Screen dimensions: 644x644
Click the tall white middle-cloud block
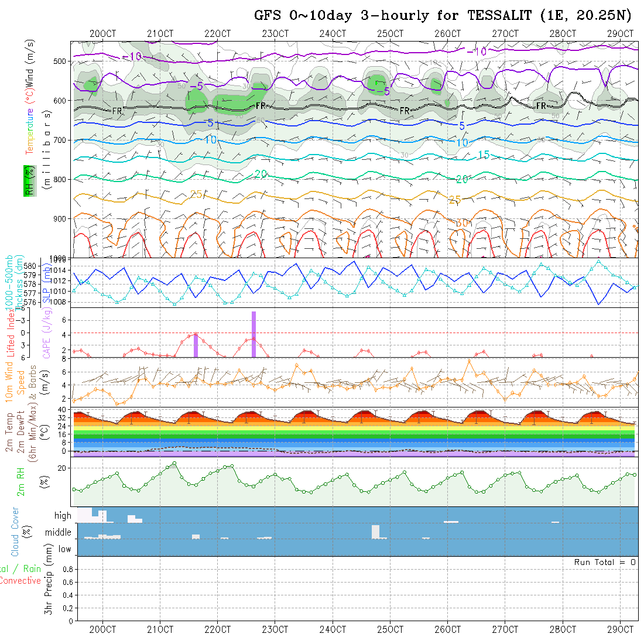(375, 532)
